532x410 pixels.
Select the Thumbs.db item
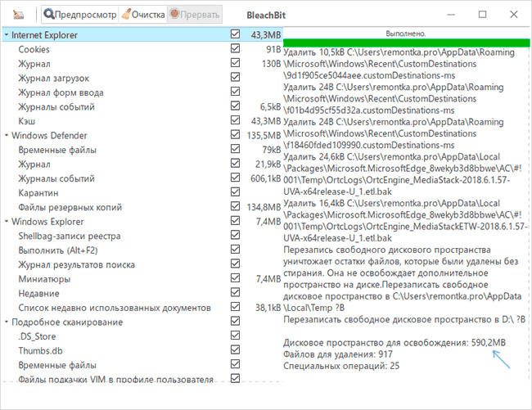(40, 350)
